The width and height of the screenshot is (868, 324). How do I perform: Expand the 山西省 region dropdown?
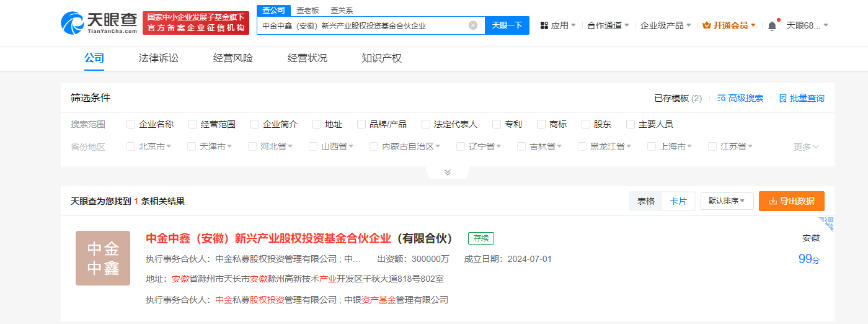pos(351,147)
